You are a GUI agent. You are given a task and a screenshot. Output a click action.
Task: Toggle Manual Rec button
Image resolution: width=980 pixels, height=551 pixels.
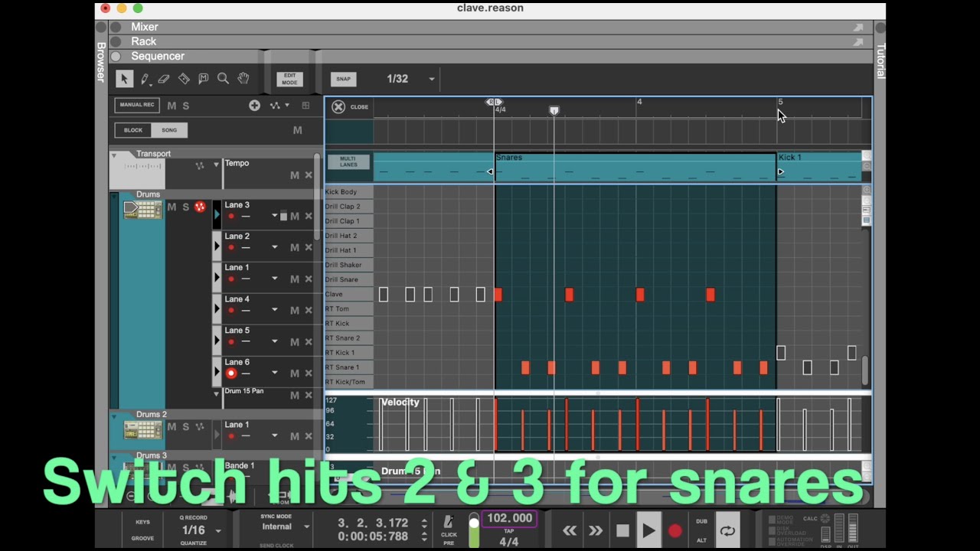[x=137, y=105]
